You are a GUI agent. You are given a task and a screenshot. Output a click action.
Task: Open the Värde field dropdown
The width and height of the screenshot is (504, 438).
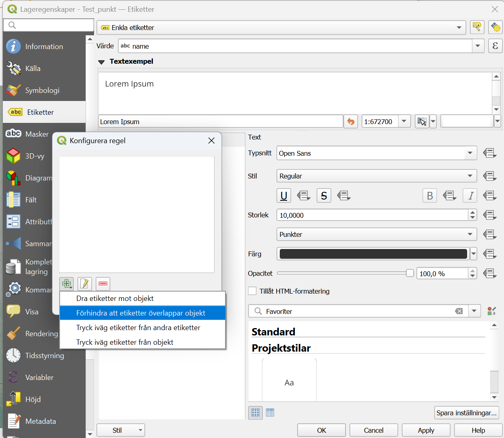click(x=478, y=46)
